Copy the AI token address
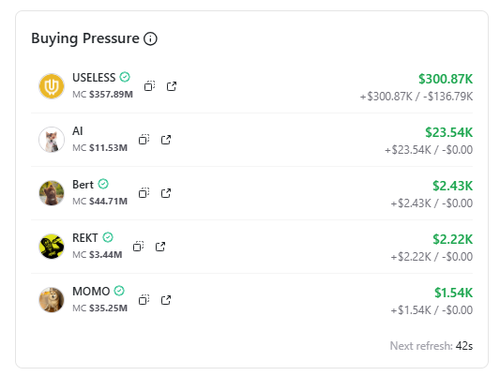This screenshot has width=500, height=376. point(144,139)
